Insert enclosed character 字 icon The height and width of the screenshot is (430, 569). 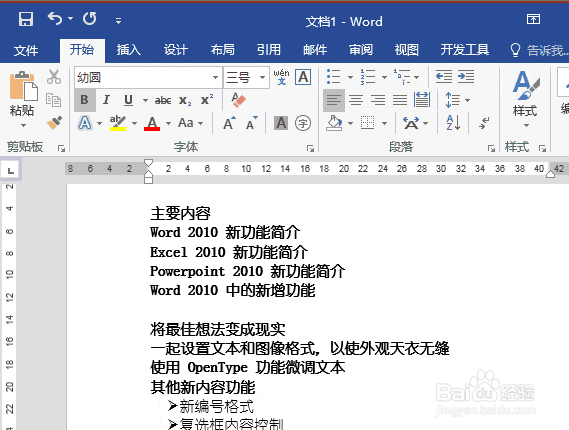click(303, 123)
